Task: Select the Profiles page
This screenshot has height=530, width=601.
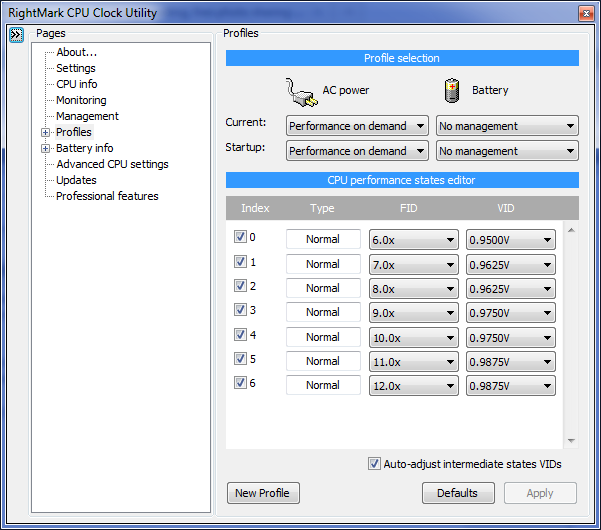Action: (x=74, y=132)
